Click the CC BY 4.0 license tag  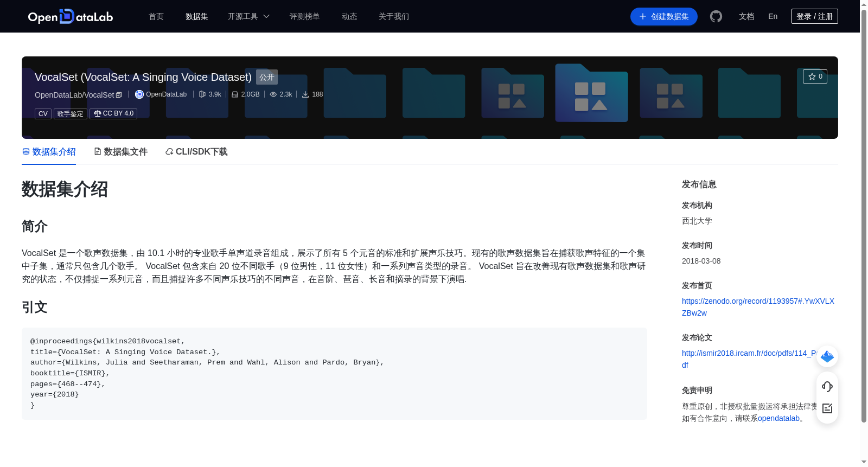click(x=113, y=114)
